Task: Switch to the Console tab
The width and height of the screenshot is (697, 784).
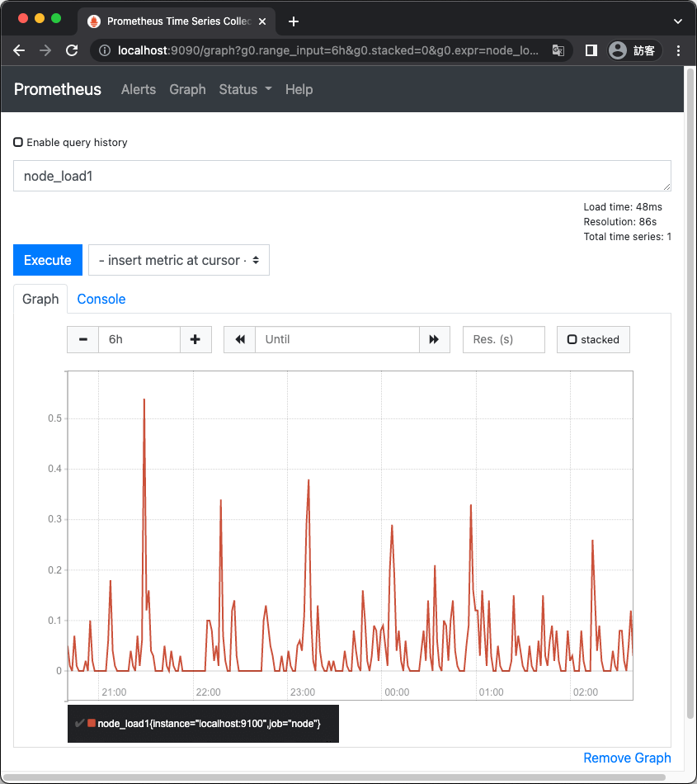Action: 101,299
